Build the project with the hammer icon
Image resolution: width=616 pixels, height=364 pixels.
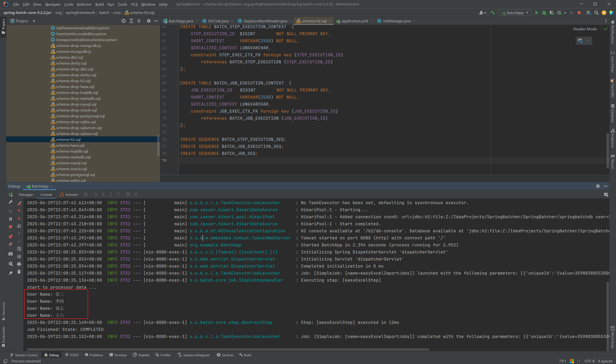pyautogui.click(x=492, y=13)
